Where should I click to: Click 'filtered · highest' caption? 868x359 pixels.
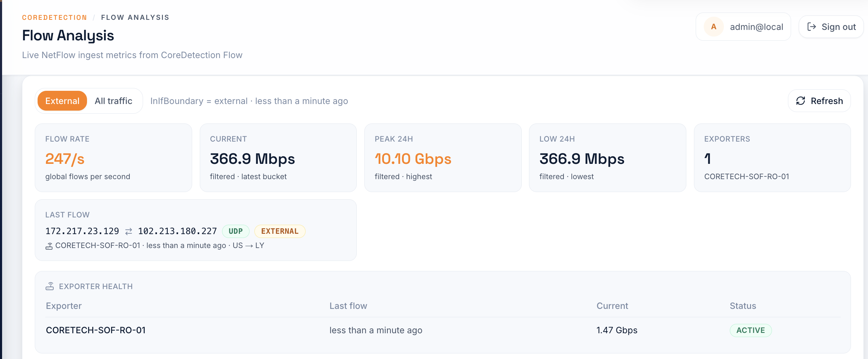[x=403, y=177]
